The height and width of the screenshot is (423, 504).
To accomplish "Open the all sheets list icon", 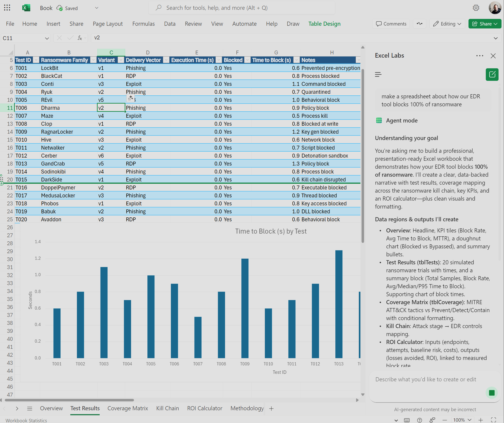I will tap(30, 408).
